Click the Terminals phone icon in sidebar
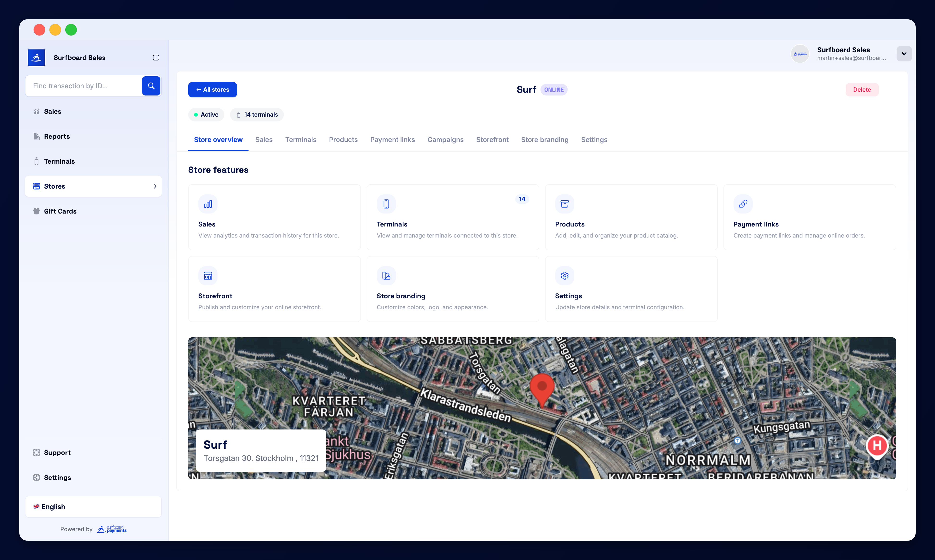Viewport: 935px width, 560px height. (36, 161)
